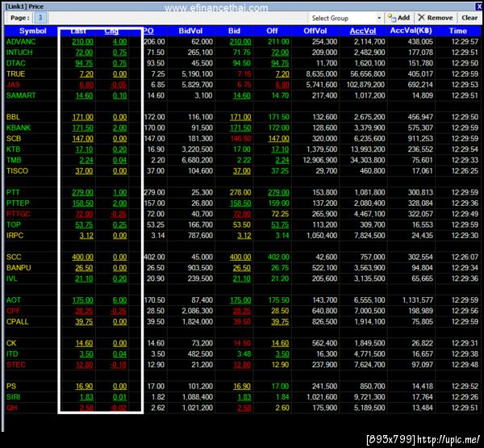Click CPF bid price 28.25
484x448 pixels.
point(242,311)
